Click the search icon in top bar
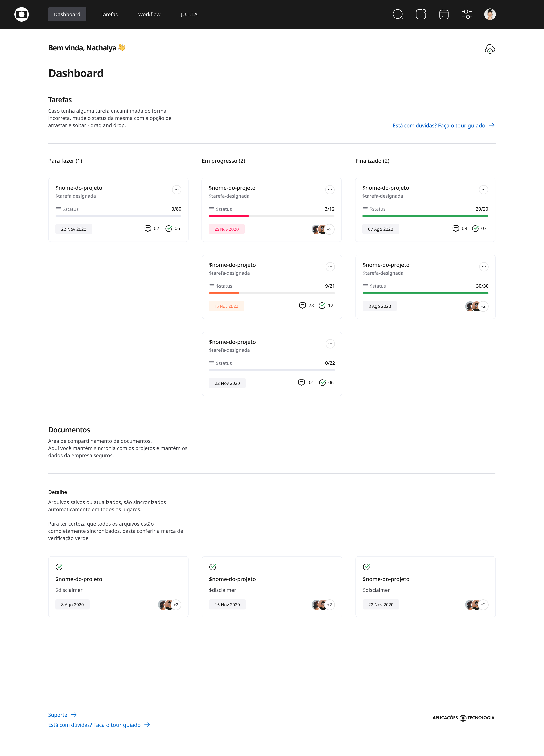Image resolution: width=544 pixels, height=756 pixels. click(398, 14)
